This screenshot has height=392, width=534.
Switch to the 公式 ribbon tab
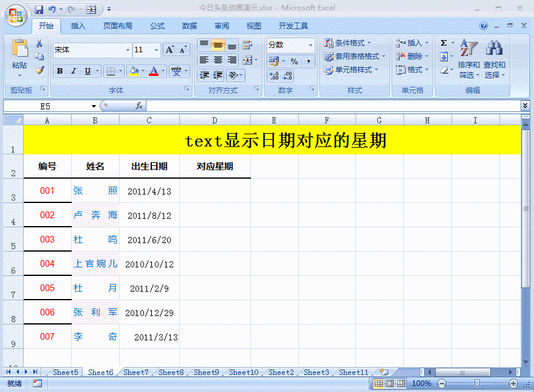pos(157,26)
